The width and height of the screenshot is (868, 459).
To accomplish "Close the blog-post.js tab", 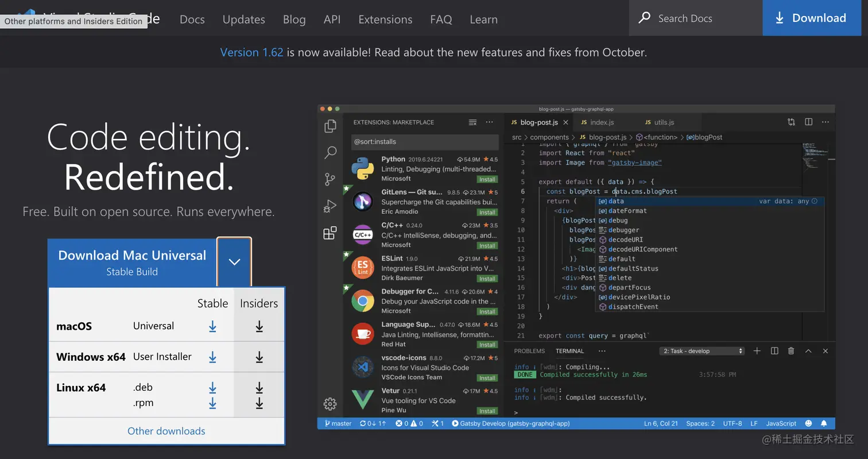I will click(565, 122).
